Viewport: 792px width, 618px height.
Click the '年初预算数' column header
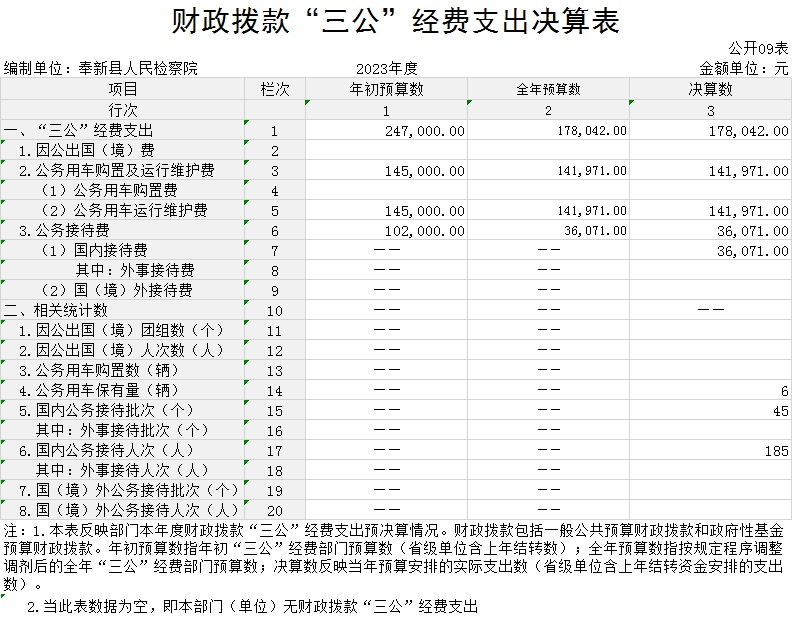pyautogui.click(x=386, y=89)
